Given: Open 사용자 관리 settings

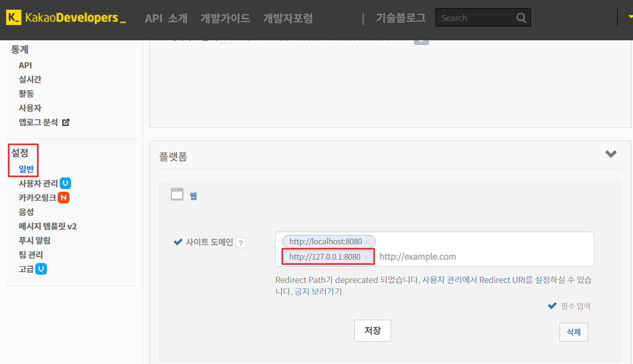Looking at the screenshot, I should click(x=38, y=183).
